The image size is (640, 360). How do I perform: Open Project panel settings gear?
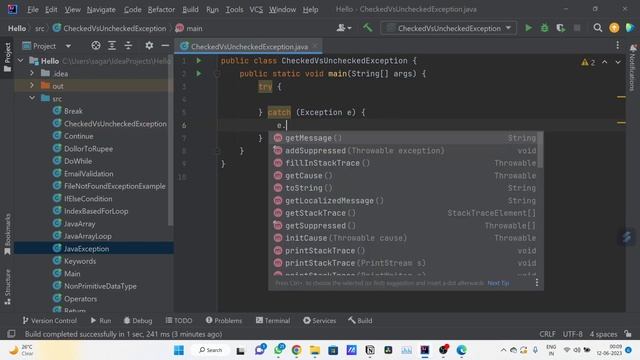click(x=149, y=46)
